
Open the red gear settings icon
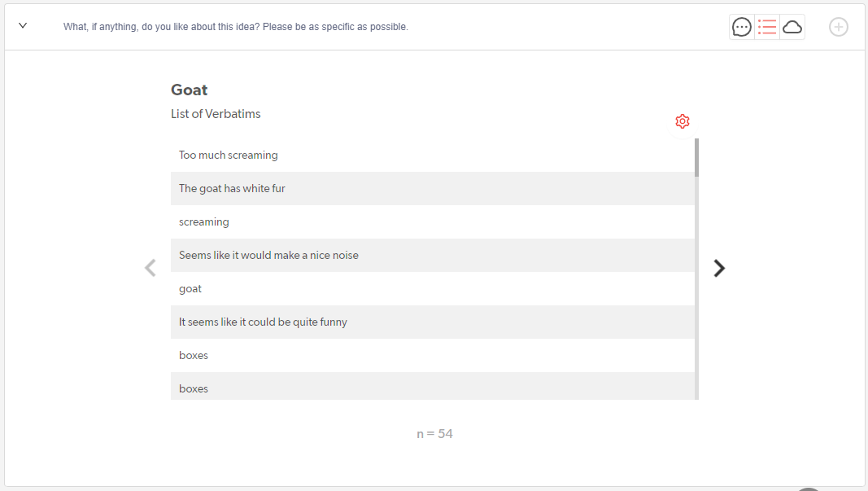[683, 121]
